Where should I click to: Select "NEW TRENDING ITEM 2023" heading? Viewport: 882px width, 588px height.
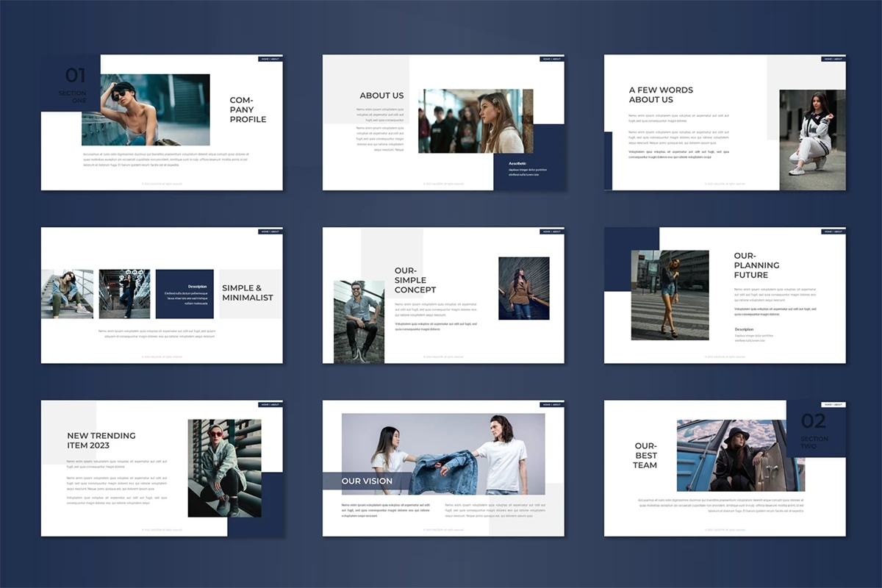pos(101,440)
